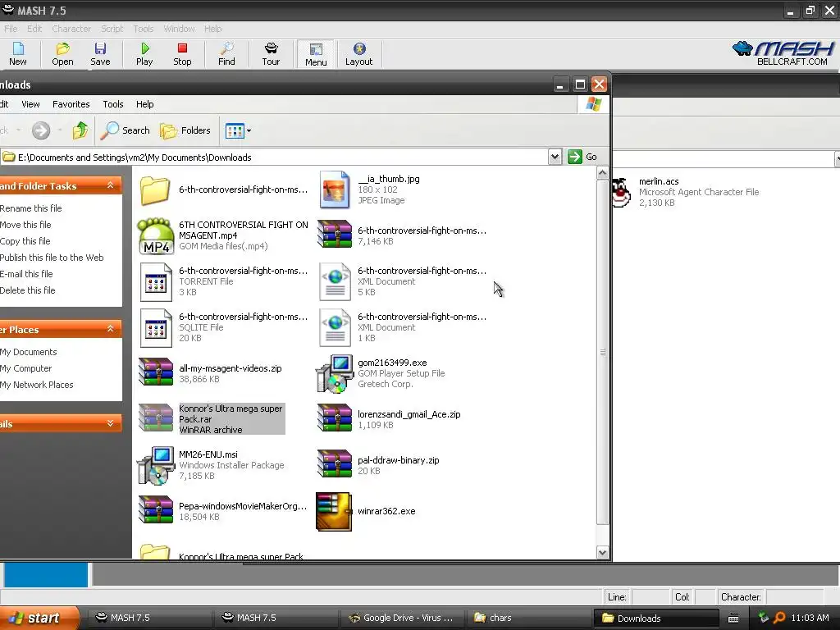Go to My Network Places
This screenshot has height=630, width=840.
pyautogui.click(x=36, y=385)
